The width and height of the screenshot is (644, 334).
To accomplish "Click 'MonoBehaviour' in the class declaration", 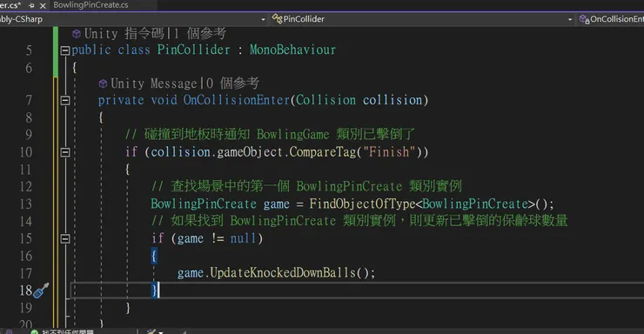I will (292, 50).
